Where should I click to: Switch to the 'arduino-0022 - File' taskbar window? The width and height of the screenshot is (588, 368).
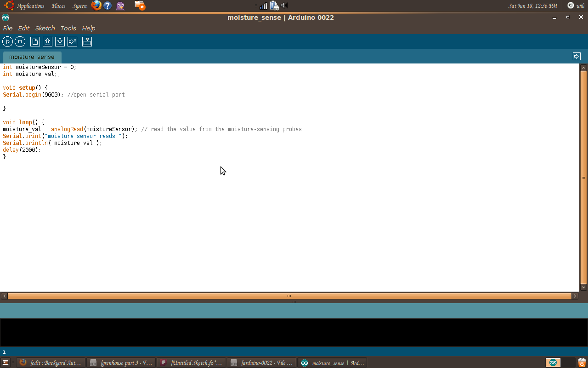[262, 362]
